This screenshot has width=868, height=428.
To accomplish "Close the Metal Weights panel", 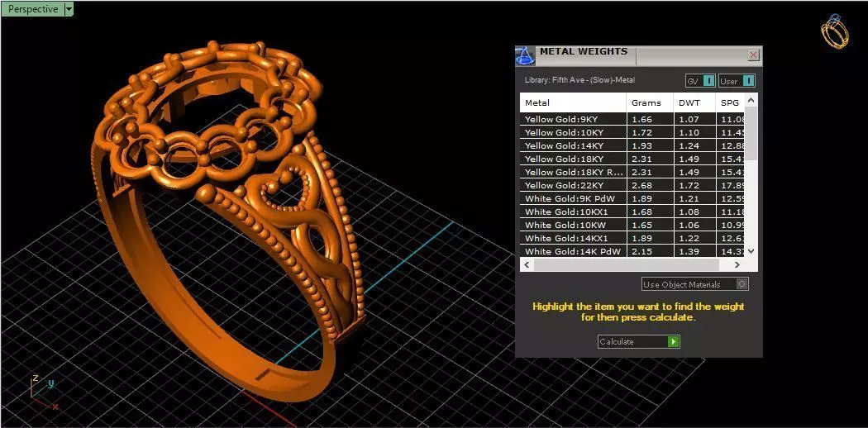I will coord(753,55).
